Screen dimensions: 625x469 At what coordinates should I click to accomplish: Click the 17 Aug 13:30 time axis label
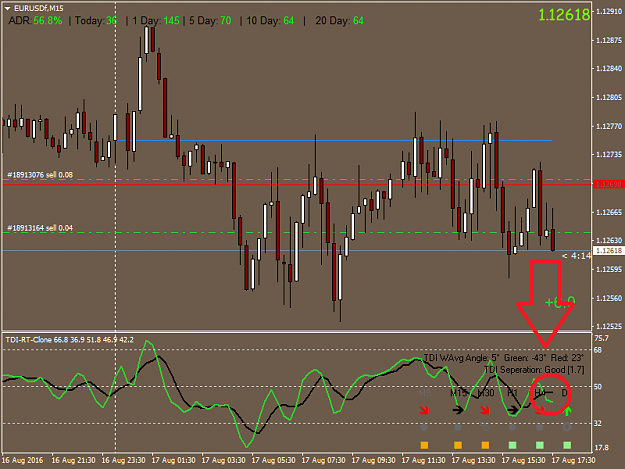pos(474,460)
